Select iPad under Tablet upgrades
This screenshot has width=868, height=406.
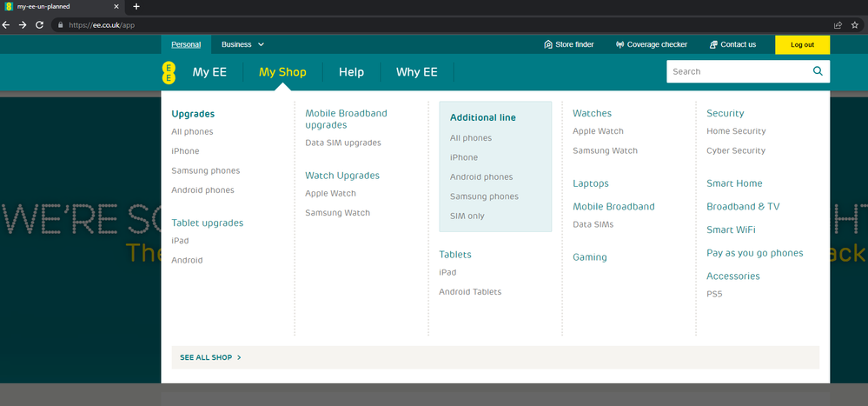click(x=180, y=241)
